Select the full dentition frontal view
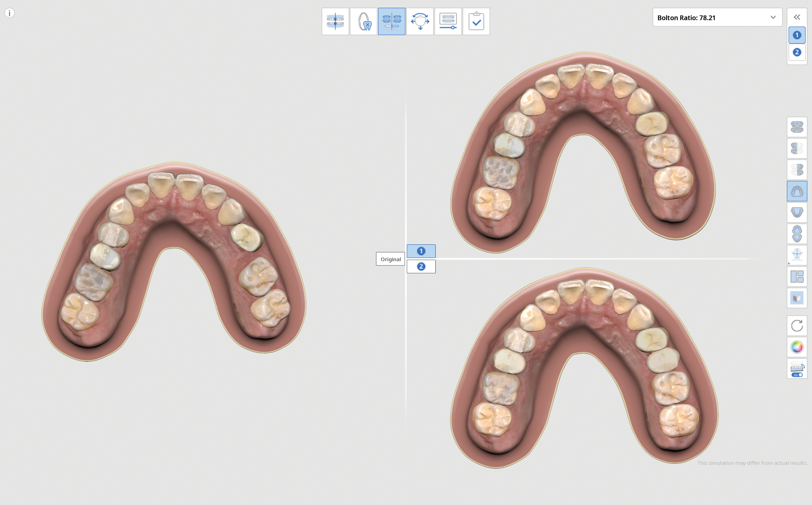 pos(797,127)
